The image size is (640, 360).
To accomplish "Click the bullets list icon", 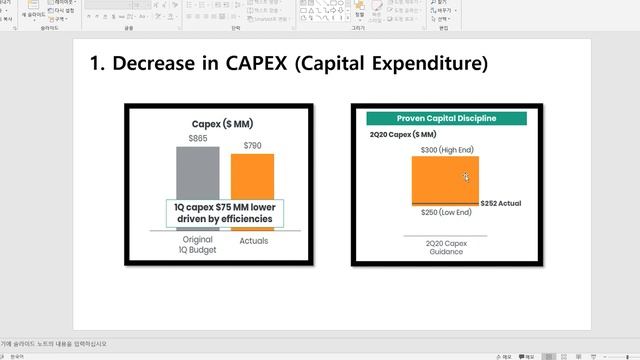I will click(x=189, y=4).
